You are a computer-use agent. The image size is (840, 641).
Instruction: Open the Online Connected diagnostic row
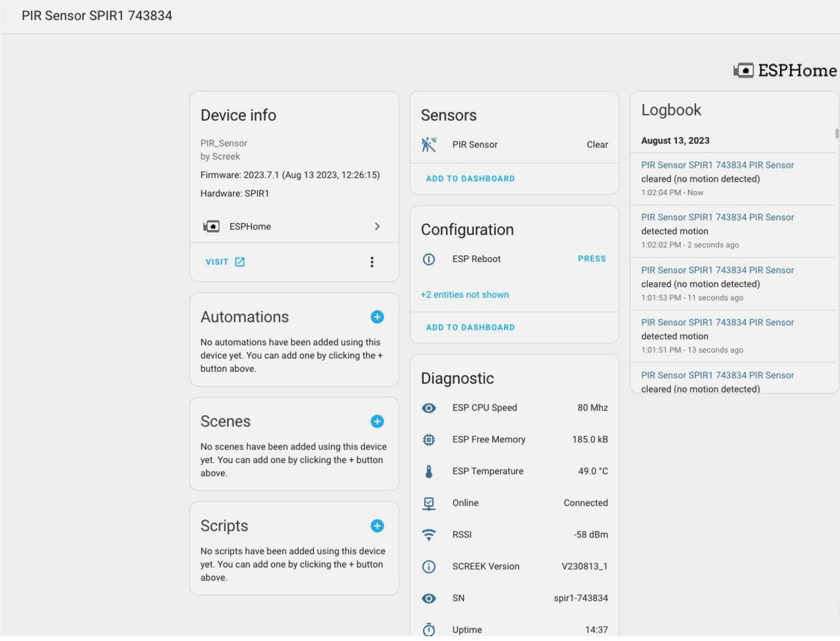point(514,503)
